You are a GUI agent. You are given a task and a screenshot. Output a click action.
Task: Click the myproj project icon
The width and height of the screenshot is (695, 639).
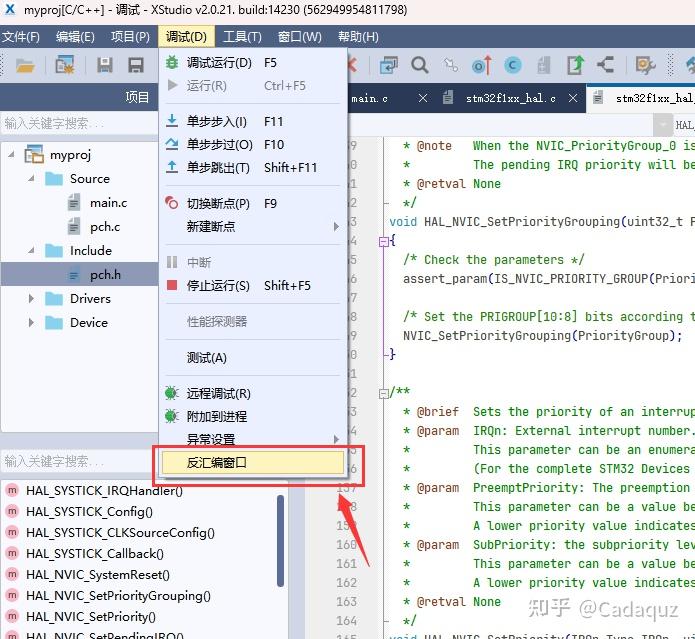[x=34, y=154]
